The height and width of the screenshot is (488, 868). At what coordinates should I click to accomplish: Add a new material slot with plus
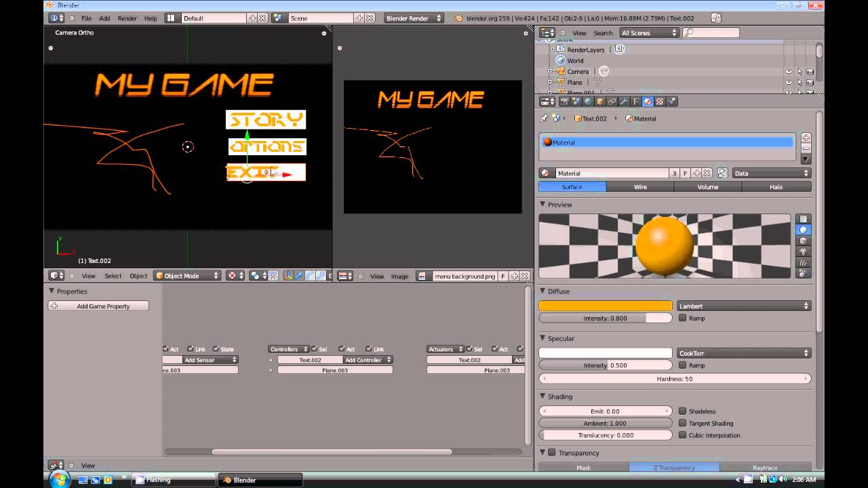pyautogui.click(x=806, y=138)
